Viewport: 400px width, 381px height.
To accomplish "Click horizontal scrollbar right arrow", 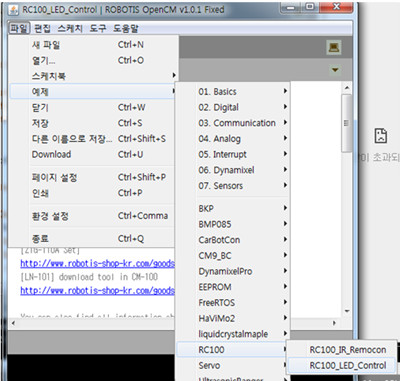I will click(x=334, y=323).
